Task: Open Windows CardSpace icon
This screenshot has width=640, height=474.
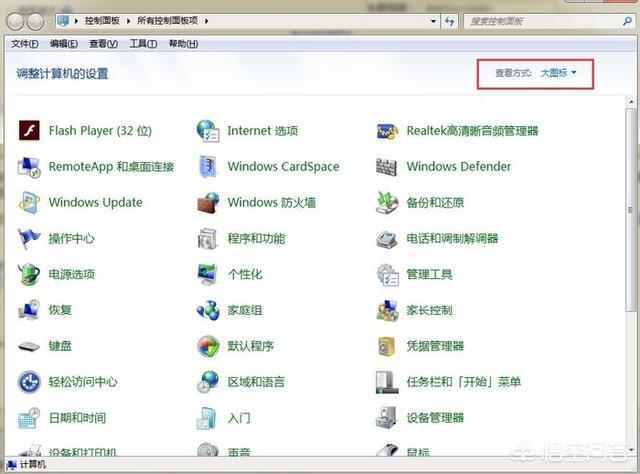Action: click(208, 167)
